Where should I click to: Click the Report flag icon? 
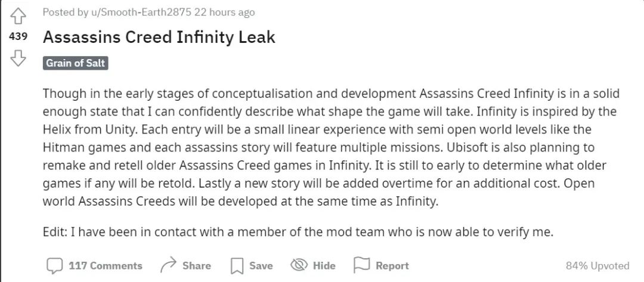[361, 265]
